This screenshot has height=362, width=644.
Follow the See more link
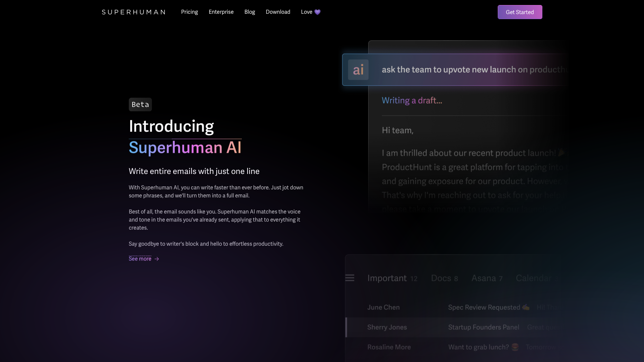tap(144, 259)
